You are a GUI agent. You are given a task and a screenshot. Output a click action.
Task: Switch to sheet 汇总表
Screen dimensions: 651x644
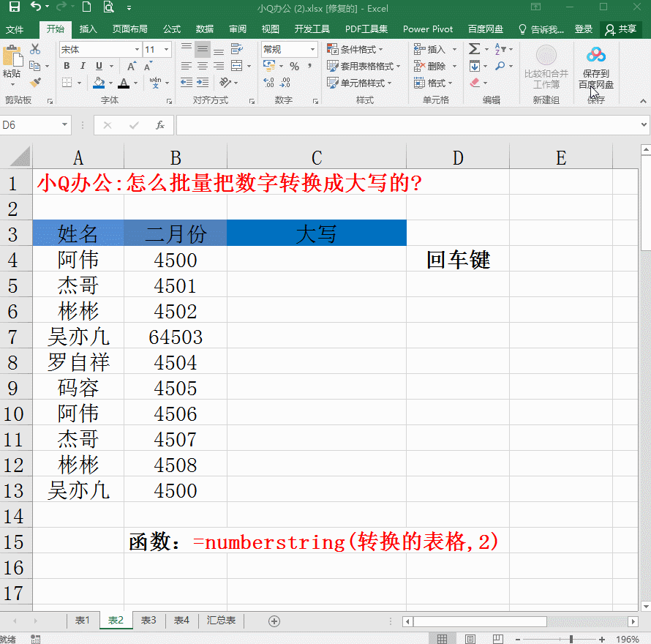click(x=221, y=621)
